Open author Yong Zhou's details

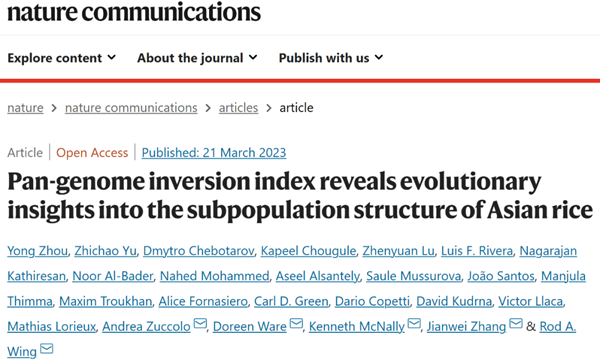pos(38,251)
